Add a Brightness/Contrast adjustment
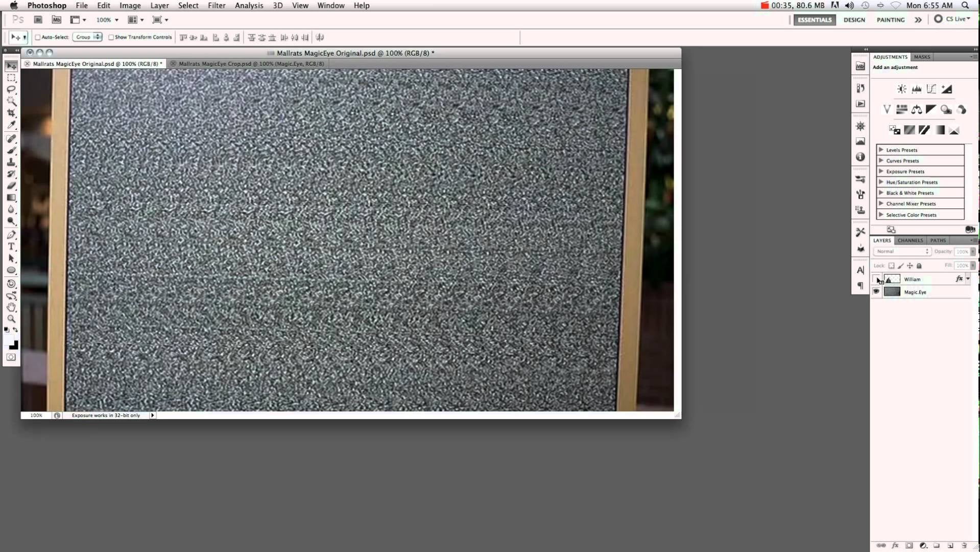Image resolution: width=980 pixels, height=552 pixels. coord(902,89)
